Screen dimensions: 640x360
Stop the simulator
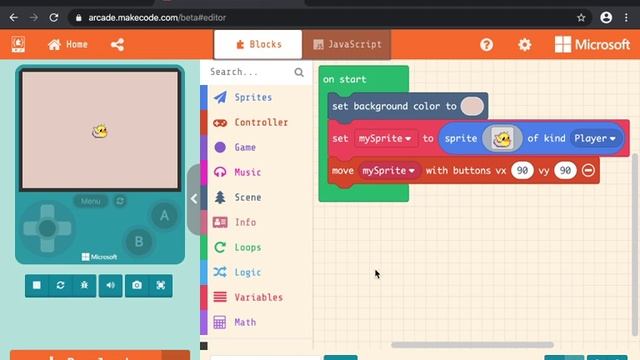(37, 285)
